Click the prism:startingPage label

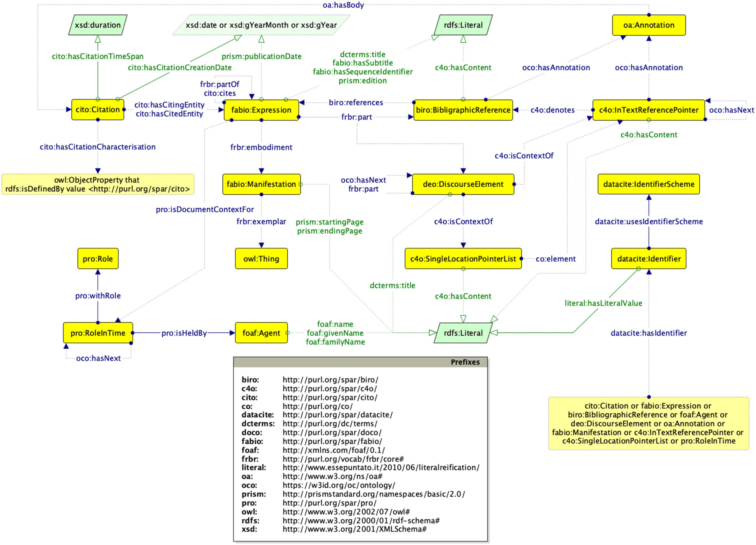pos(329,222)
